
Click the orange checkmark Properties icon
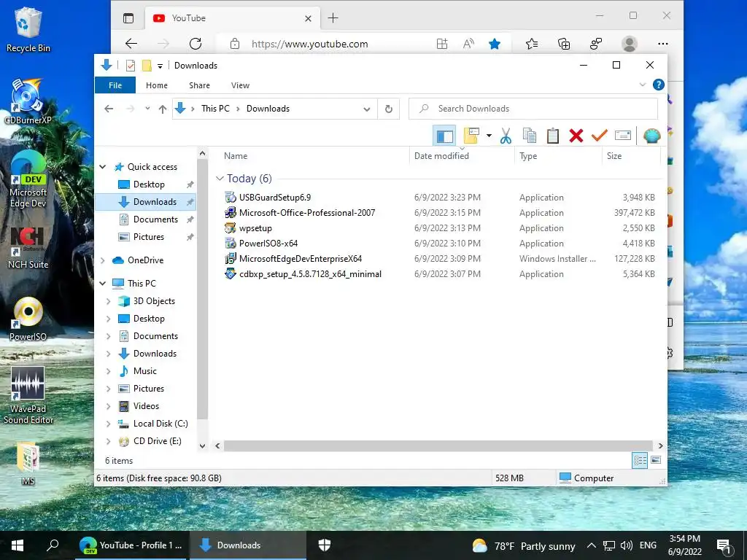click(x=600, y=136)
